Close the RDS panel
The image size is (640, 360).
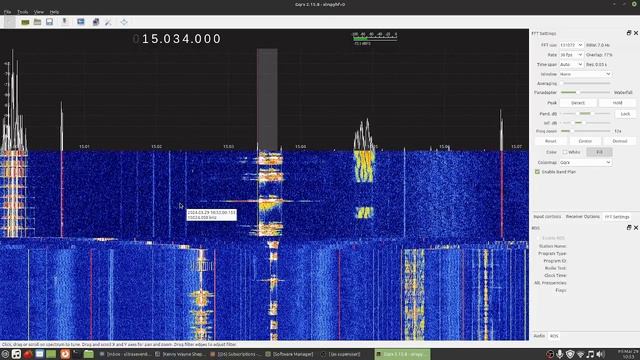point(636,228)
